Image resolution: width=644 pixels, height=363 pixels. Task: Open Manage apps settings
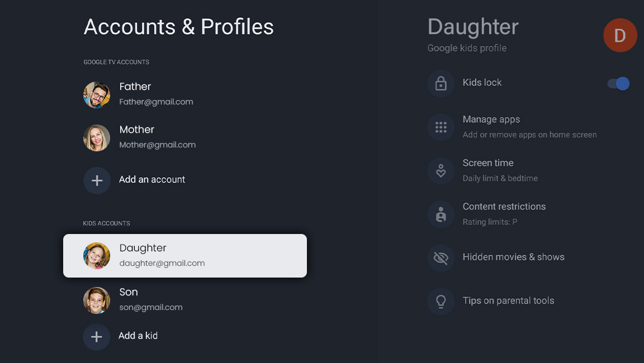point(529,127)
